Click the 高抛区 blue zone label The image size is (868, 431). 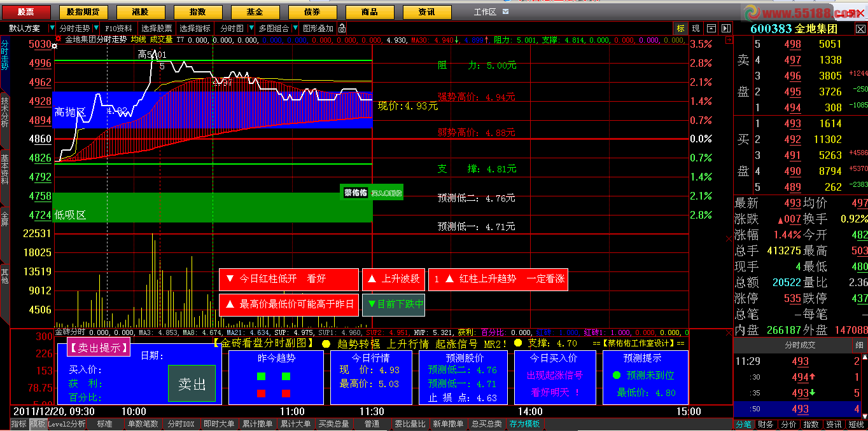[70, 112]
